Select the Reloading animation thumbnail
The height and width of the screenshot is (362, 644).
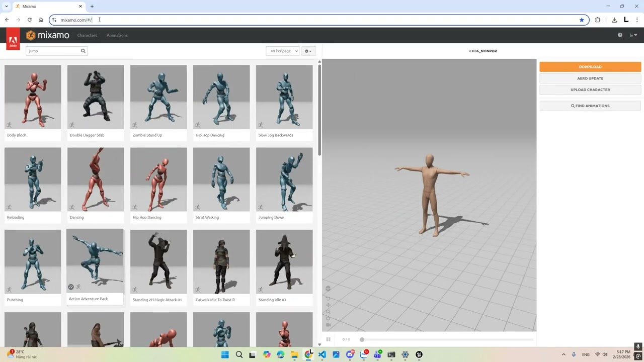pos(33,179)
